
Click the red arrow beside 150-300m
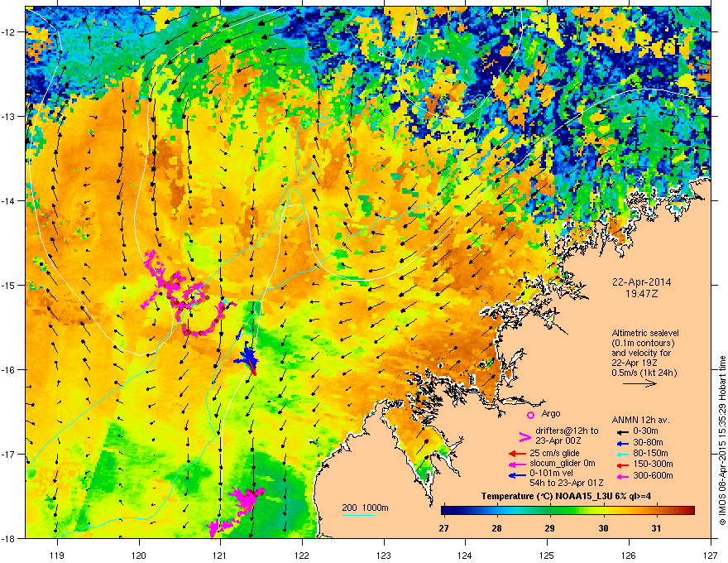[x=621, y=464]
